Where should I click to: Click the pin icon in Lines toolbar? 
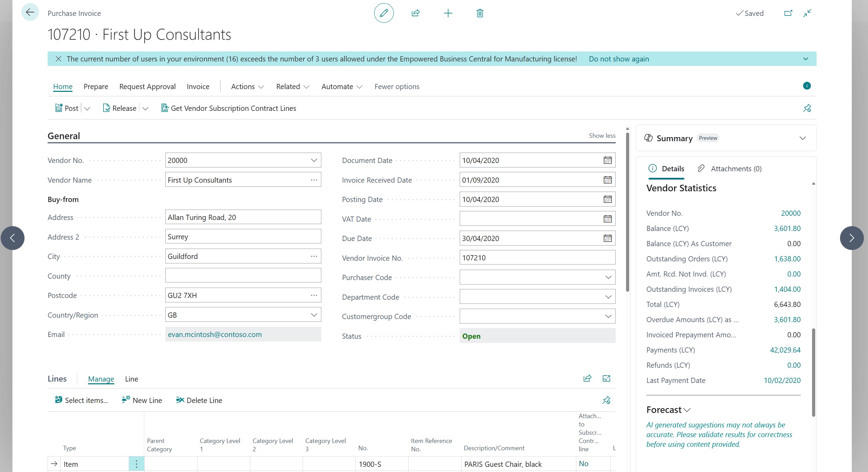click(x=606, y=400)
